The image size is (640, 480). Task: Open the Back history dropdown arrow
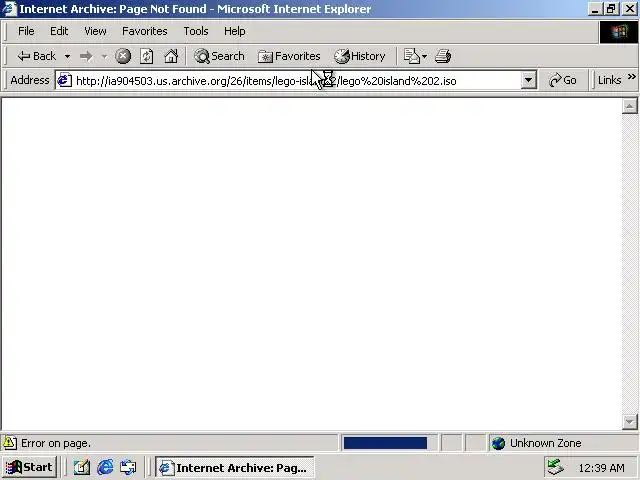[x=67, y=56]
